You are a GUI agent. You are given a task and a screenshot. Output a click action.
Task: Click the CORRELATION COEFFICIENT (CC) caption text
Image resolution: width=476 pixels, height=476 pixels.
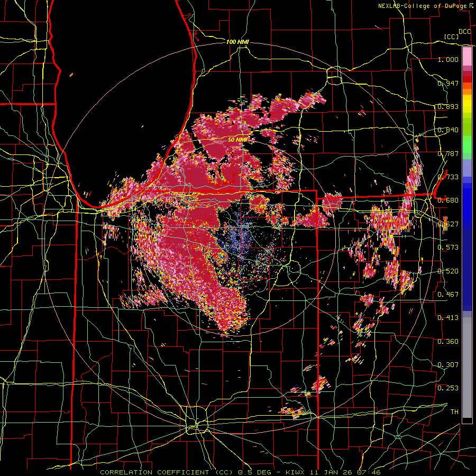coord(167,472)
